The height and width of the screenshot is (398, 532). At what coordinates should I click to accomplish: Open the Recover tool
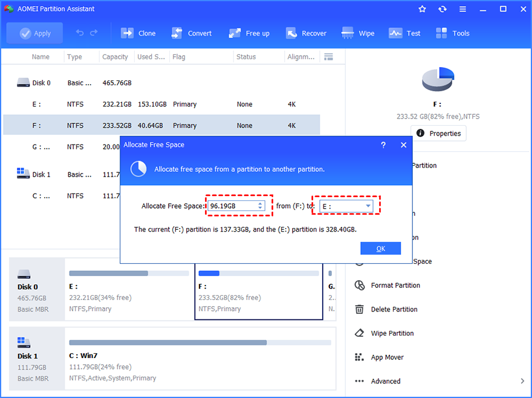click(306, 33)
